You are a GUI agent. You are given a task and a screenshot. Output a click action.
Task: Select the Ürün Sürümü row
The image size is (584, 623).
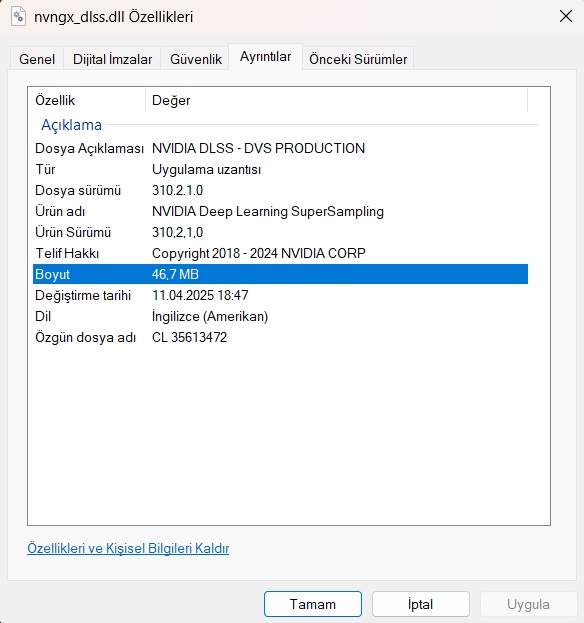coord(280,232)
